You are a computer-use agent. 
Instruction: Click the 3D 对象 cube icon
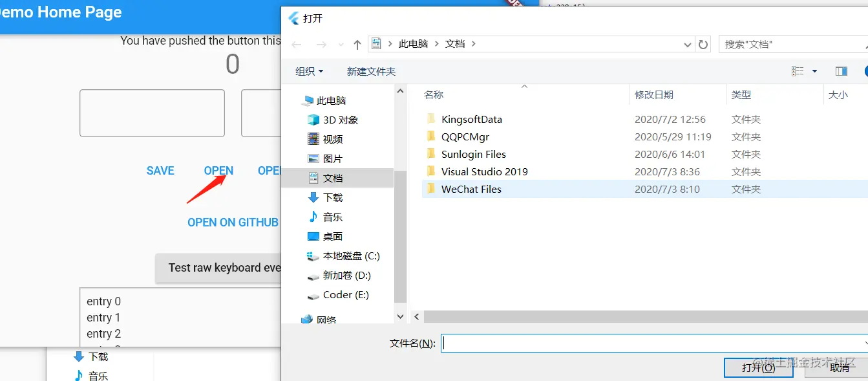click(x=313, y=120)
